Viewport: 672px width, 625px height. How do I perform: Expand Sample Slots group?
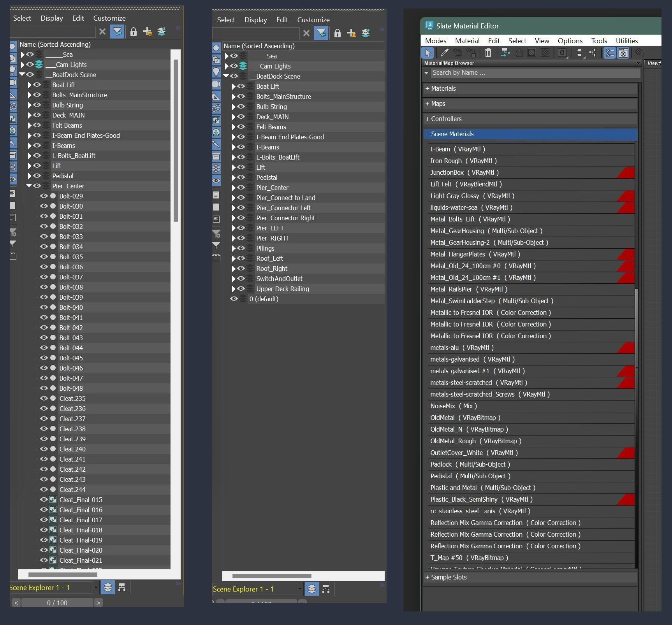(x=530, y=578)
